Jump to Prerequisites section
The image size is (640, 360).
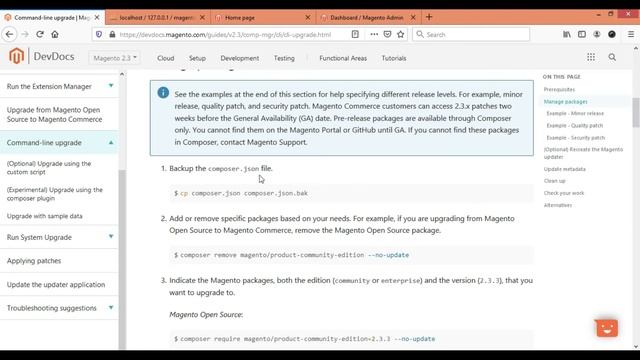(559, 89)
